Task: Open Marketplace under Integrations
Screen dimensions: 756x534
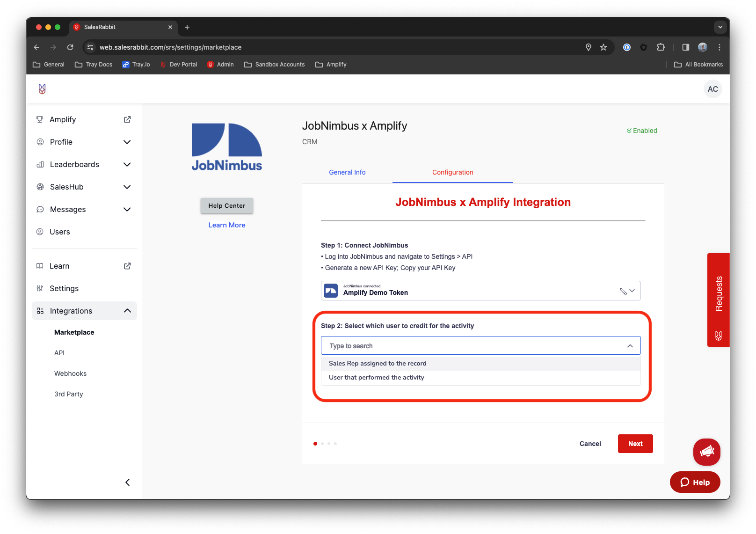Action: 74,332
